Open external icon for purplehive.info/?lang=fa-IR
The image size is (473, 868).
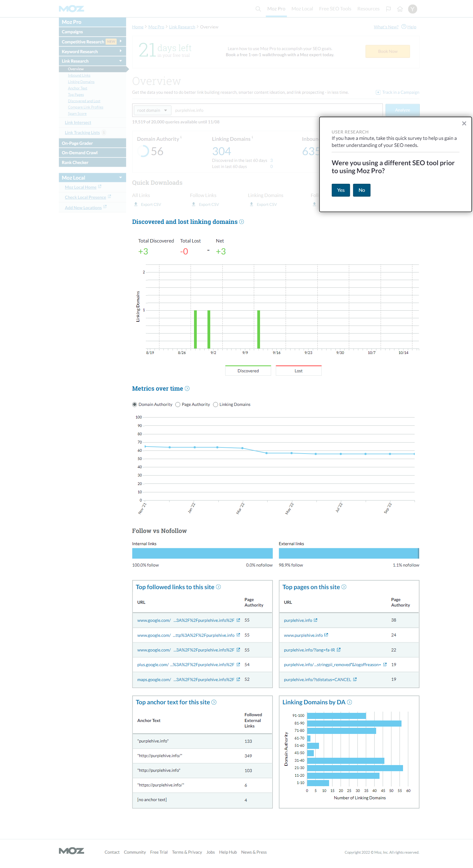click(339, 650)
